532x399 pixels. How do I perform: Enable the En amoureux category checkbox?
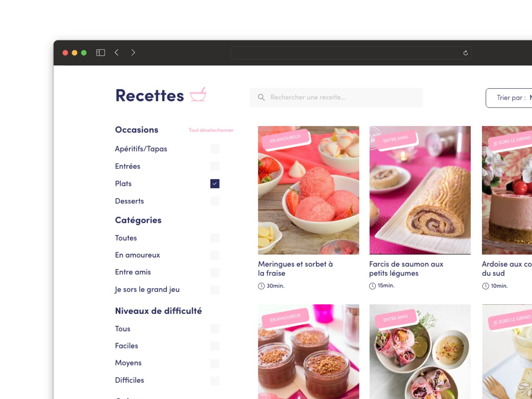[x=215, y=255]
